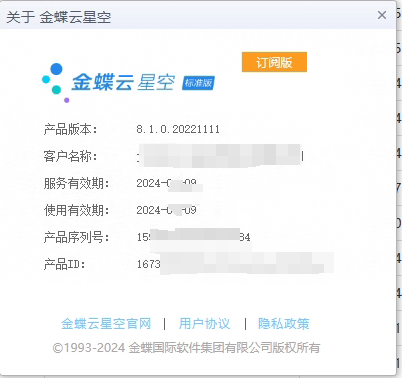Click the 服务有效期 date value
402x378 pixels.
coord(166,183)
